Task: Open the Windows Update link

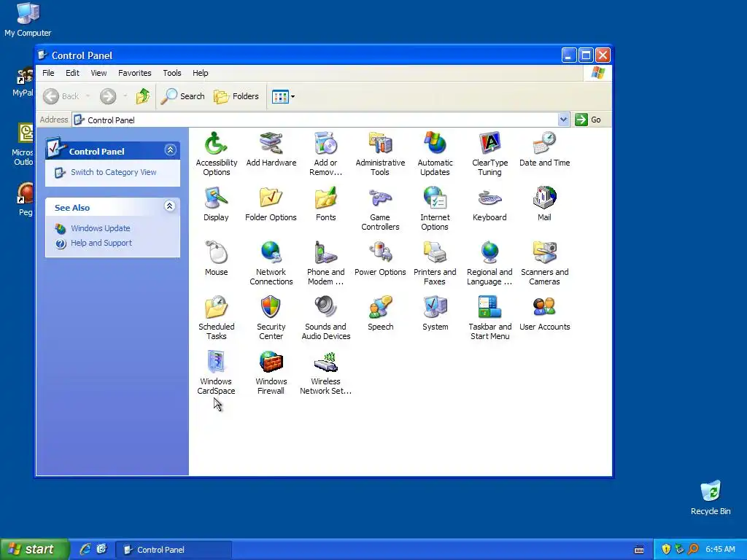Action: [x=101, y=228]
